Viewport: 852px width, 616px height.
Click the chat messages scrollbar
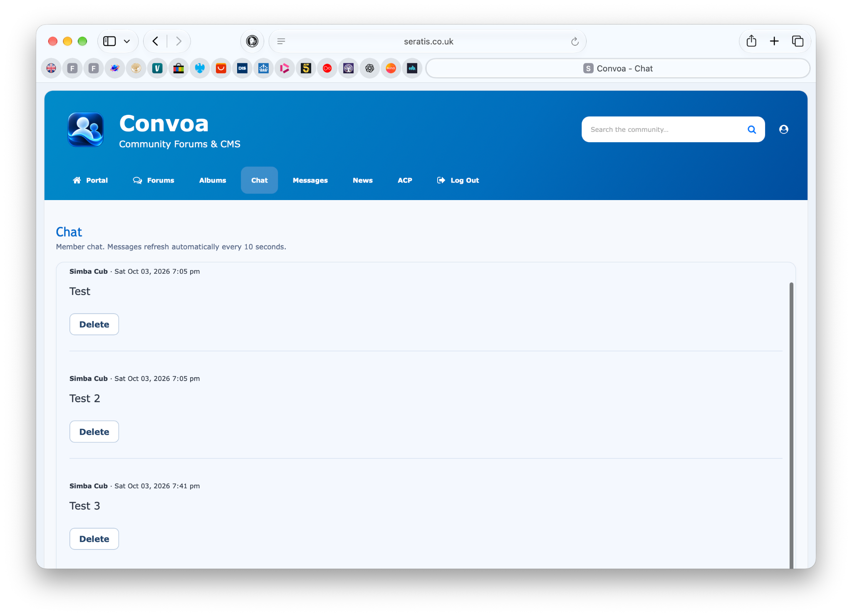[791, 425]
